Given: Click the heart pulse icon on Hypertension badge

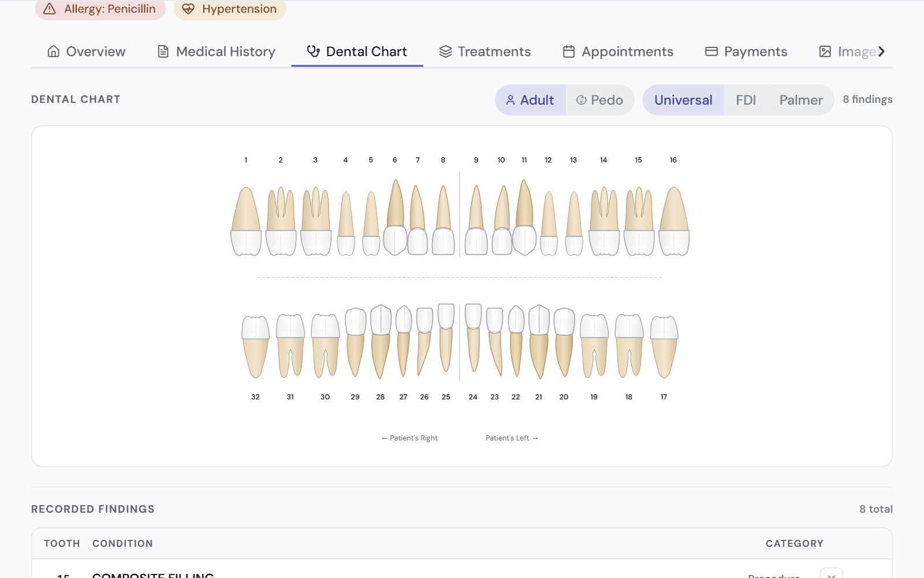Looking at the screenshot, I should pos(188,9).
